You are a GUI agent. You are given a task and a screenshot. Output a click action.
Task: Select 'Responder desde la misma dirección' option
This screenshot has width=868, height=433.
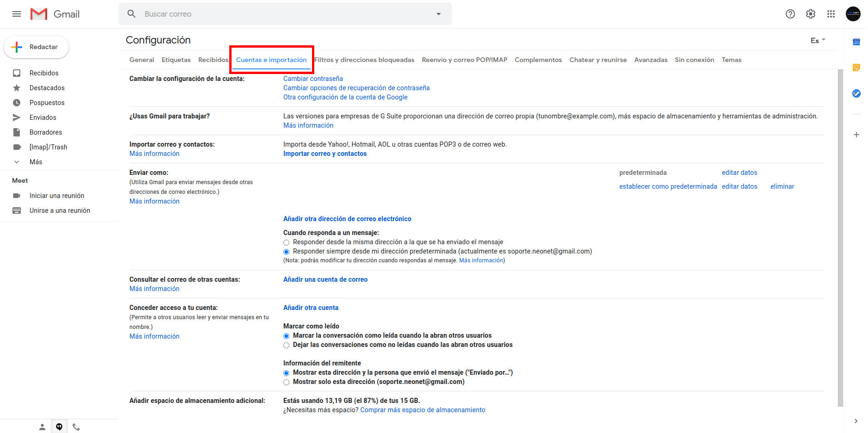[x=287, y=242]
